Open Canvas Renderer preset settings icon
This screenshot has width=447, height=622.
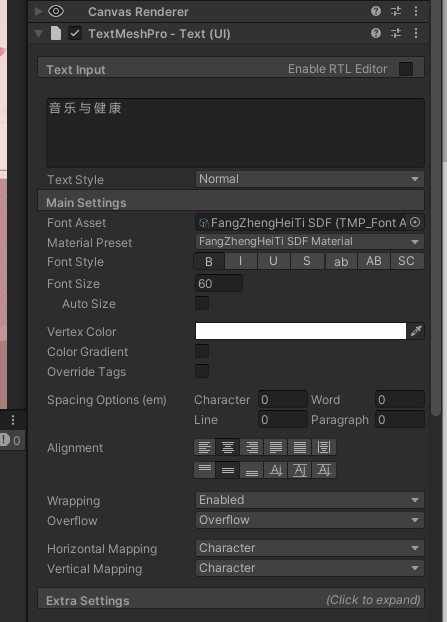396,12
